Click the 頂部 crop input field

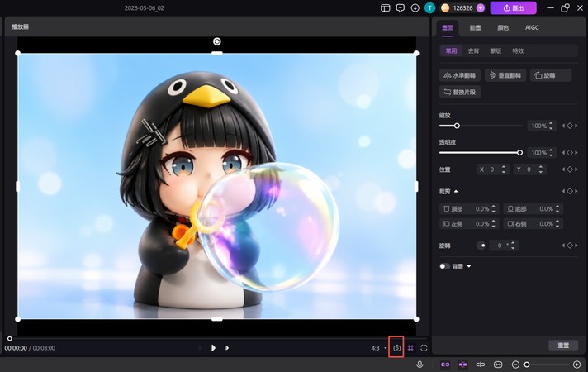tap(469, 208)
